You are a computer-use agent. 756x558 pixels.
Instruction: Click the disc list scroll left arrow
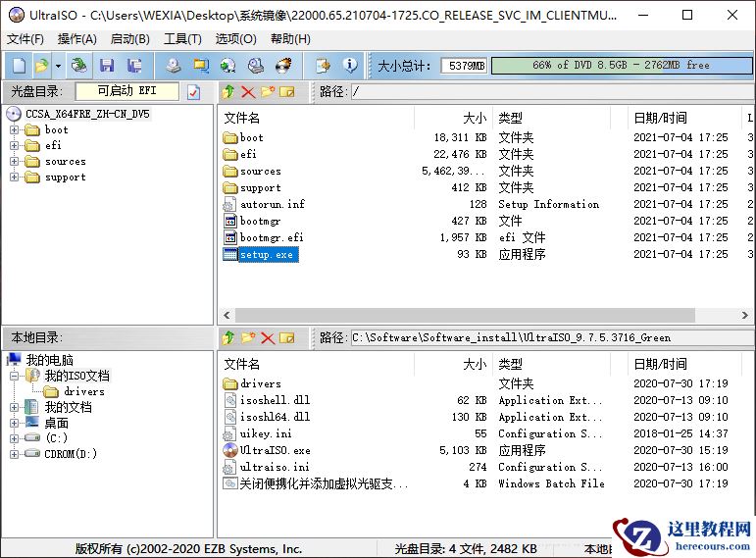(x=227, y=315)
